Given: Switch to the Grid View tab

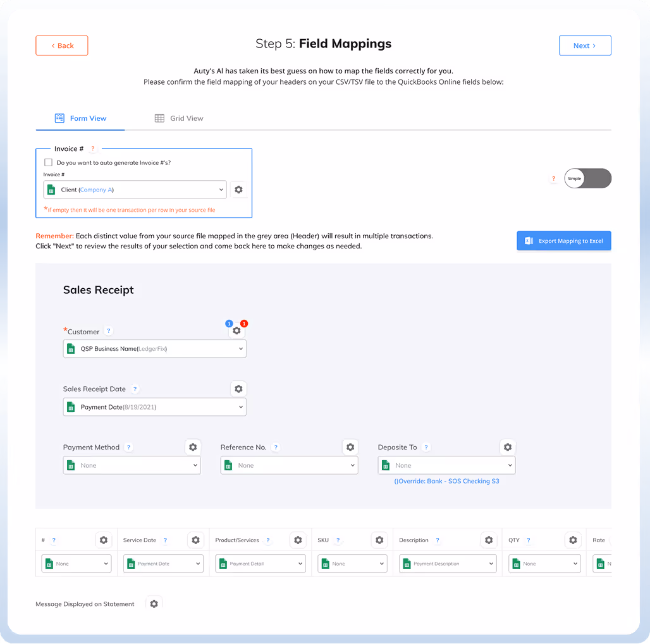Looking at the screenshot, I should [179, 118].
